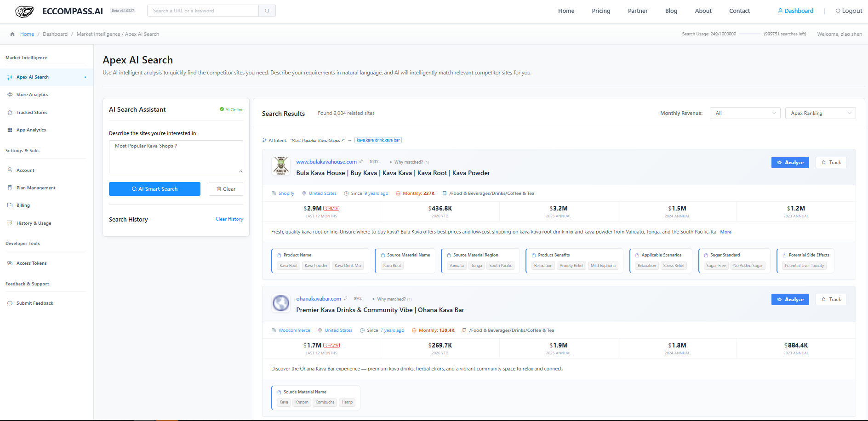Viewport: 868px width, 421px height.
Task: Click the Access Tokens link icon
Action: [10, 263]
